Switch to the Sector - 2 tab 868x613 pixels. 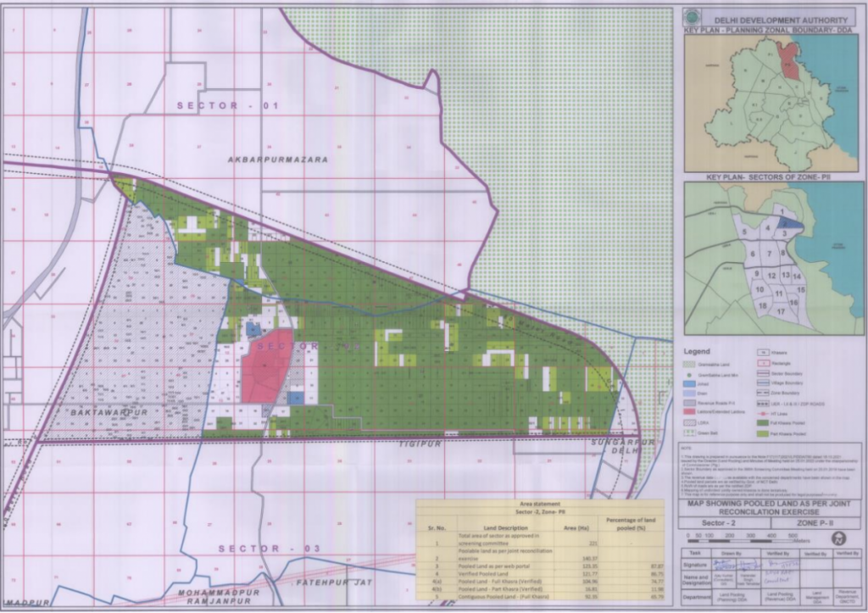click(720, 522)
